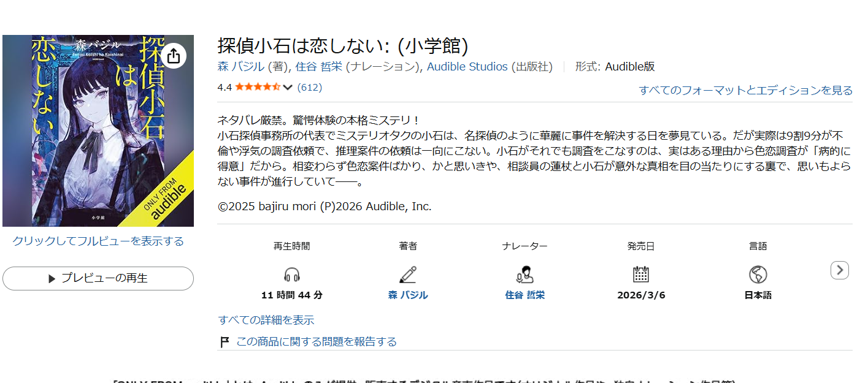Screen dimensions: 868x383
Task: Click the 2026/3/6 release date
Action: pyautogui.click(x=641, y=295)
